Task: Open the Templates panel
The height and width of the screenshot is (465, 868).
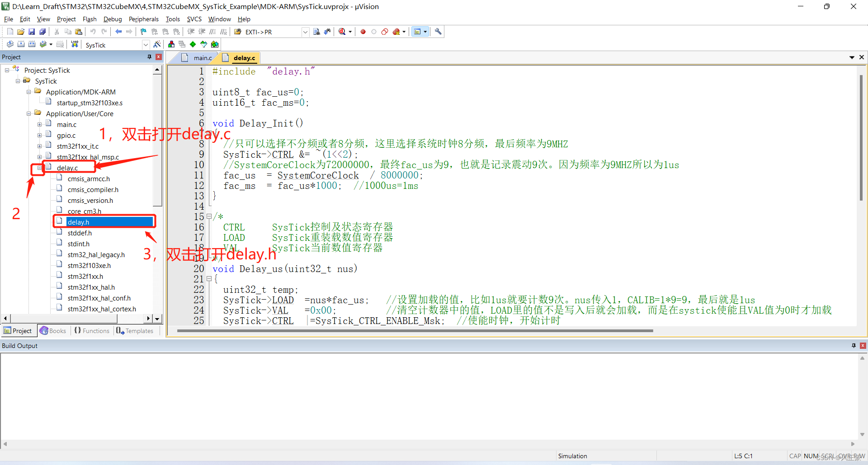Action: 135,330
